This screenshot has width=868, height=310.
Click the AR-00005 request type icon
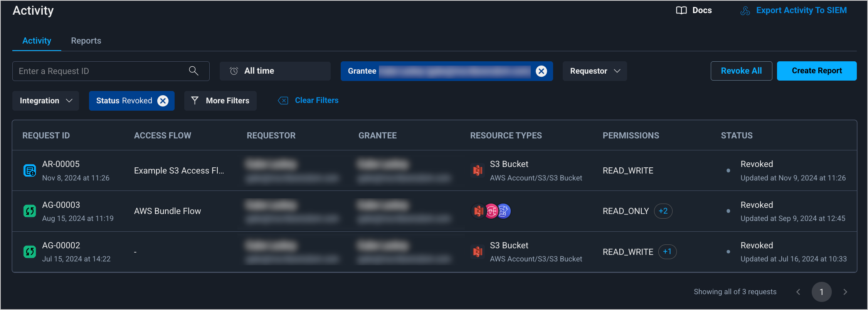[x=30, y=170]
